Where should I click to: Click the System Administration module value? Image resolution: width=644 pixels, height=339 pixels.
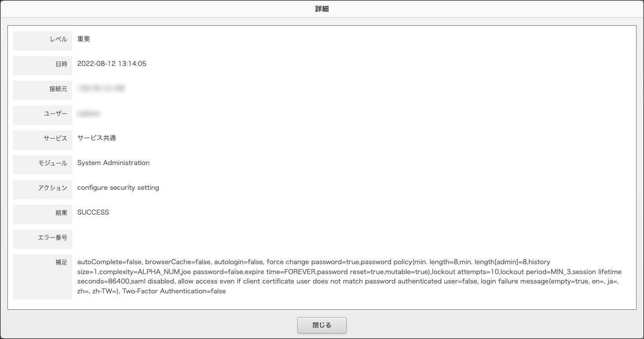click(x=113, y=163)
